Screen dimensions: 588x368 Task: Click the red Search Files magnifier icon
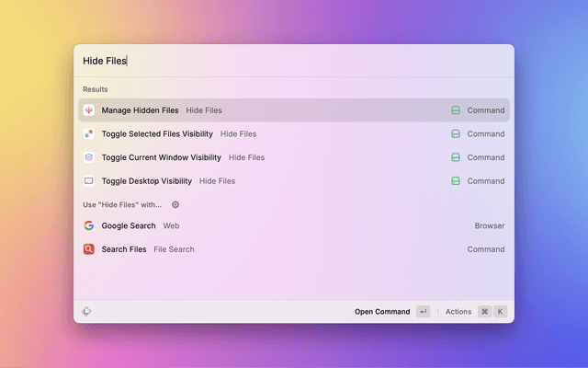89,249
